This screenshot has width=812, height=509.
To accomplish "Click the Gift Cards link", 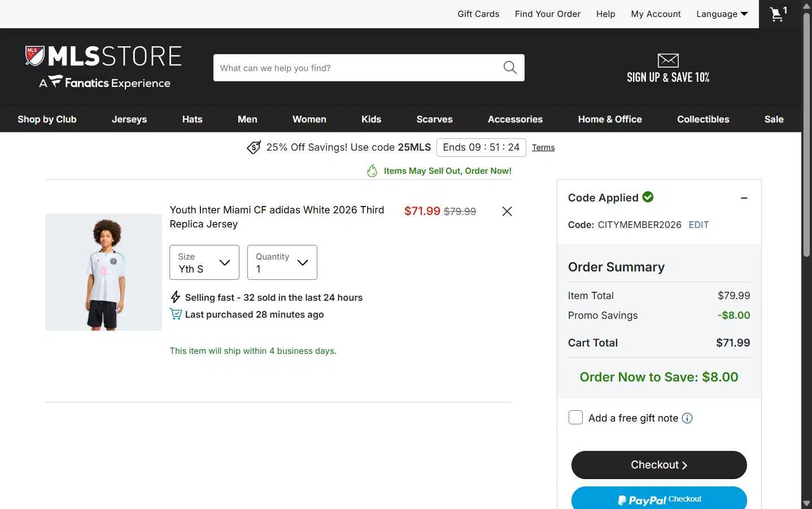I will coord(478,14).
